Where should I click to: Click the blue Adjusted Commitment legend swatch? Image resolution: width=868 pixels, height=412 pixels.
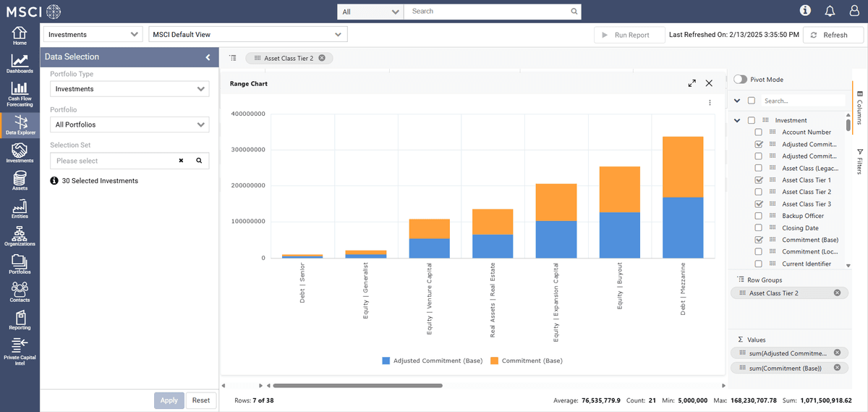[386, 361]
